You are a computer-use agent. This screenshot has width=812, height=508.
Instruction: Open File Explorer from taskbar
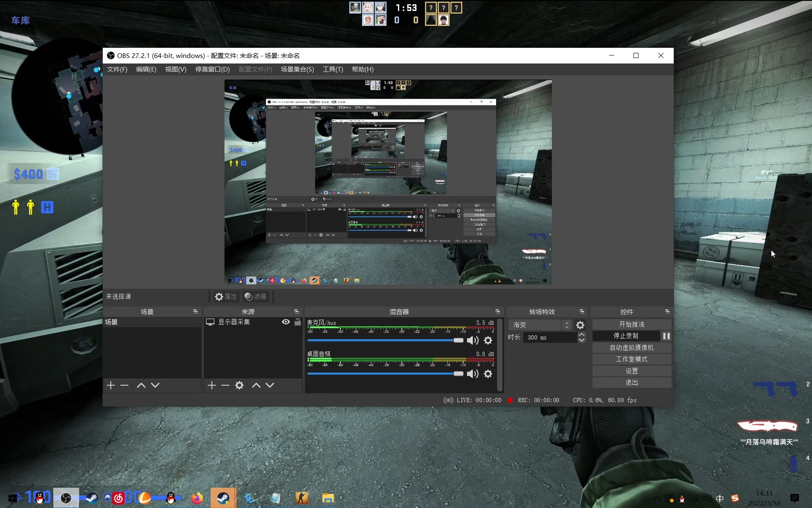click(x=328, y=498)
